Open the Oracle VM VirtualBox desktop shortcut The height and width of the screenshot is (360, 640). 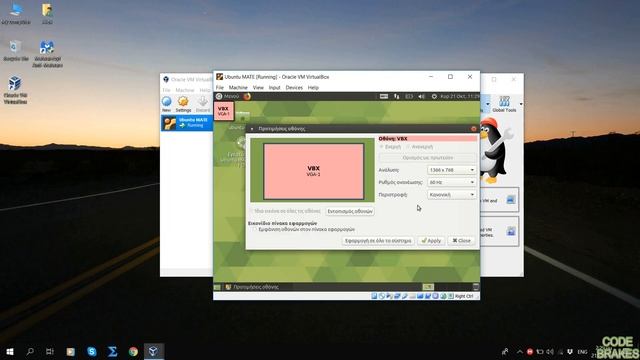(15, 89)
